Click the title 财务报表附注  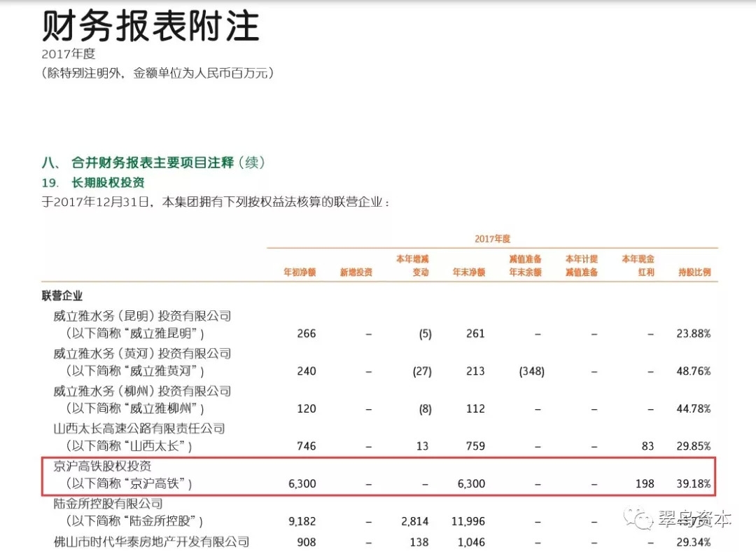[x=150, y=26]
